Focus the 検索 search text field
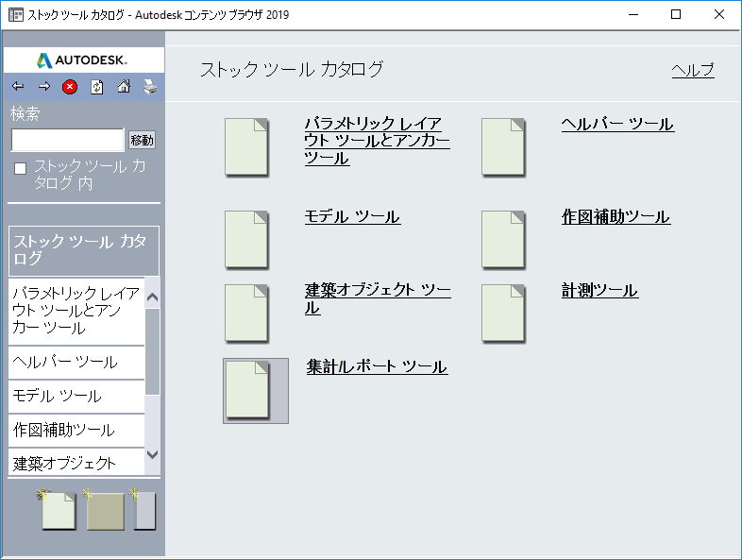 68,140
